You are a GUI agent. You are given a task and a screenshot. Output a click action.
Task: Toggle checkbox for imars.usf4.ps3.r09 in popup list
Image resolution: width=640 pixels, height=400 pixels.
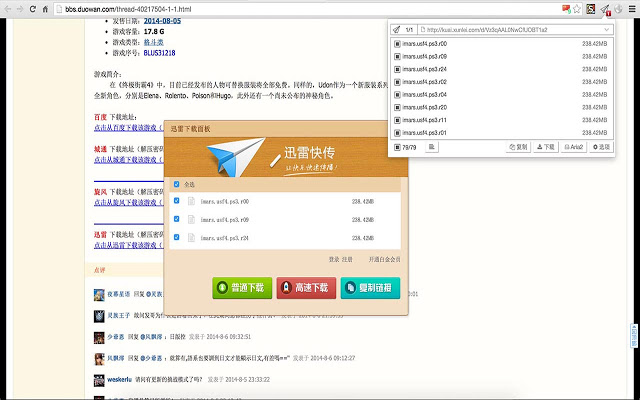tap(397, 56)
